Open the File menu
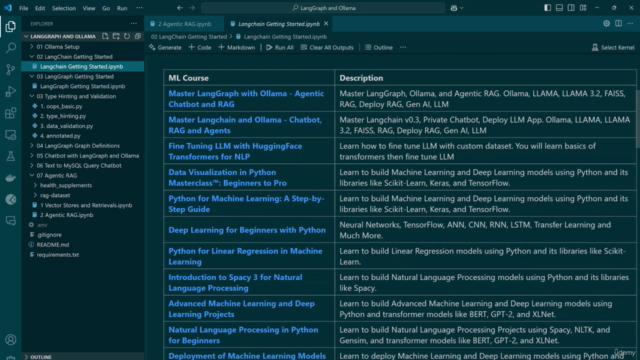The height and width of the screenshot is (360, 640). 24,8
